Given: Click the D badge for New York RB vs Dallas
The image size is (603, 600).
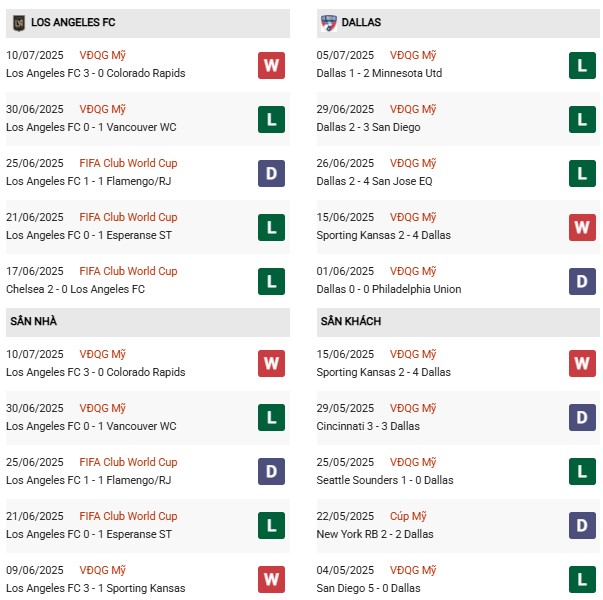Looking at the screenshot, I should click(582, 526).
